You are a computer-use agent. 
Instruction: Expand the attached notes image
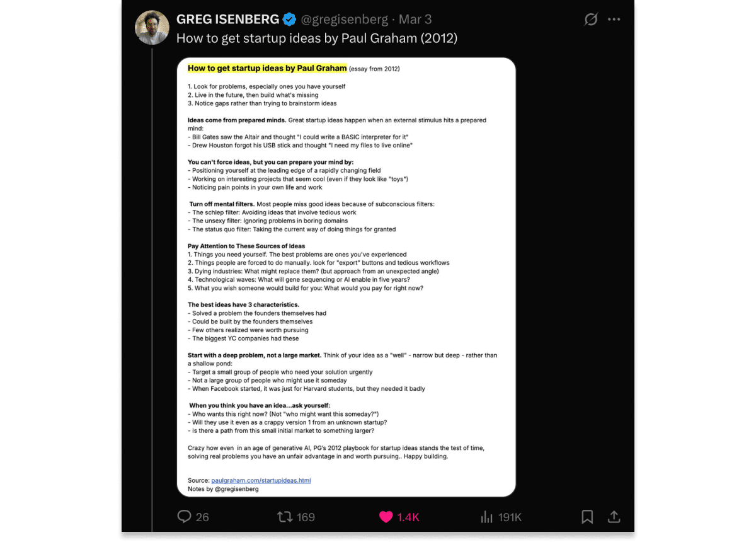click(x=346, y=277)
